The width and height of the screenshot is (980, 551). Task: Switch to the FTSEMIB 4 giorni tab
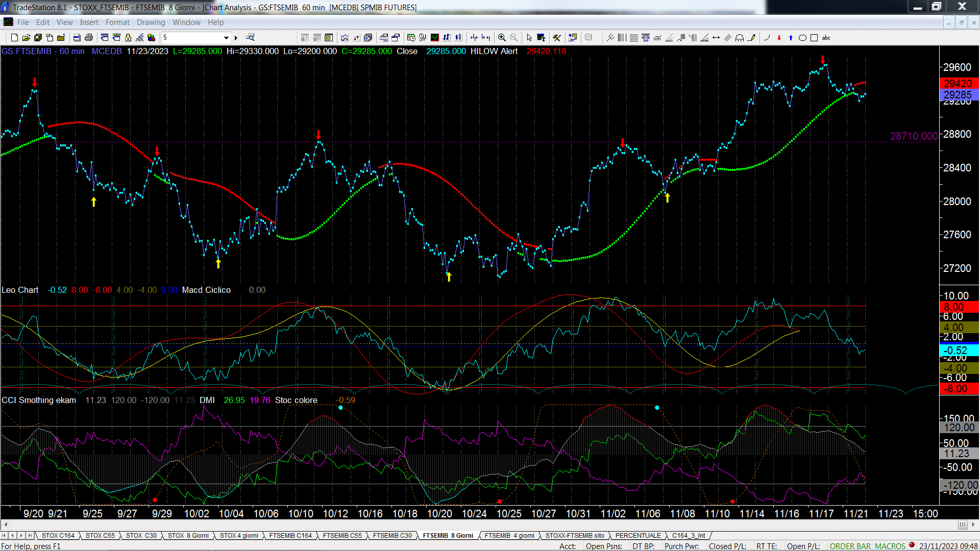pyautogui.click(x=509, y=536)
